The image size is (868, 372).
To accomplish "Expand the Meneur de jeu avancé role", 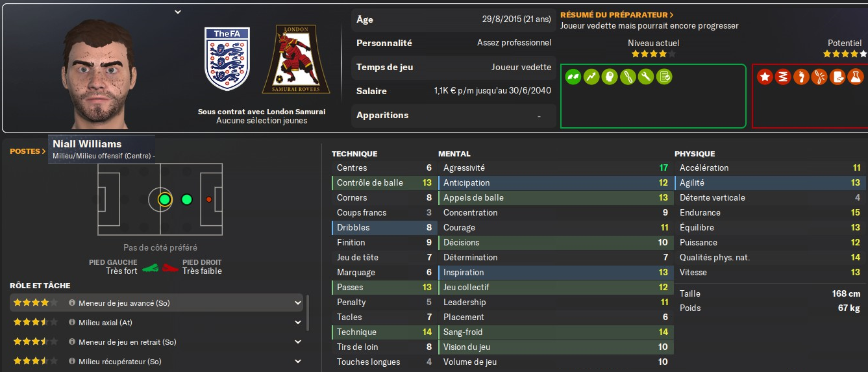I will point(298,303).
